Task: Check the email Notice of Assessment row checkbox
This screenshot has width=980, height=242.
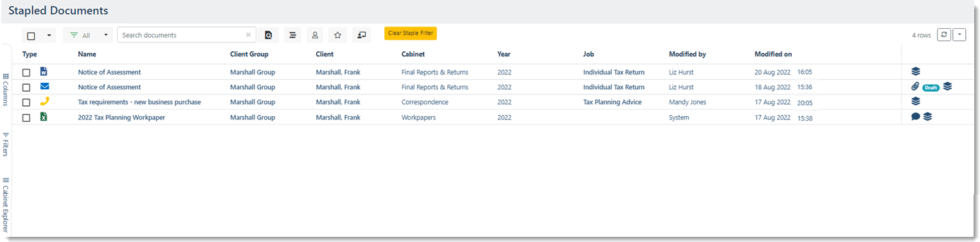Action: point(26,87)
